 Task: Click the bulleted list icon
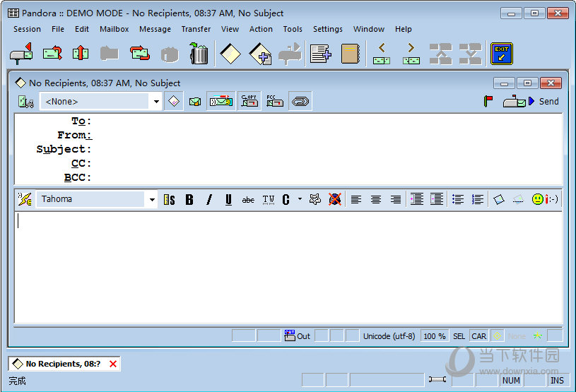tap(458, 199)
